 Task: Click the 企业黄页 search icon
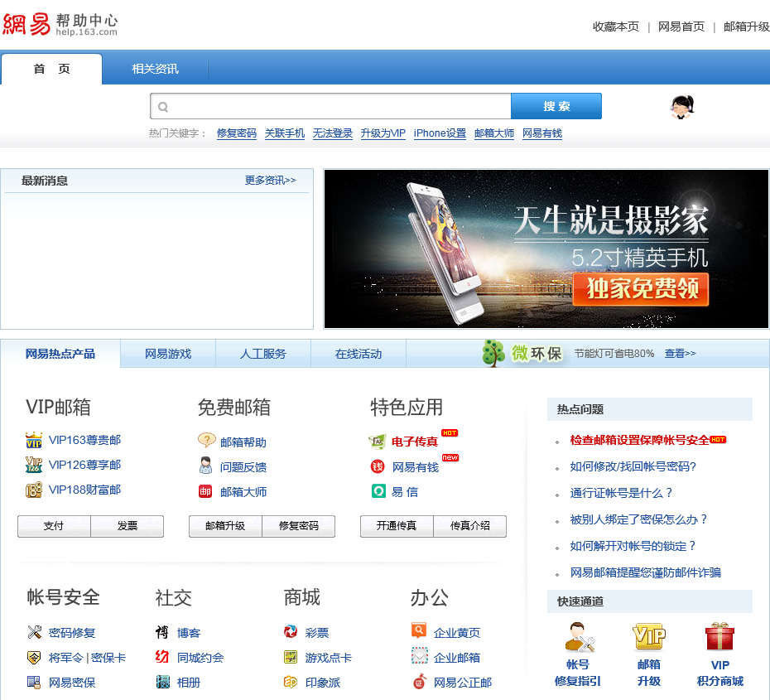419,630
